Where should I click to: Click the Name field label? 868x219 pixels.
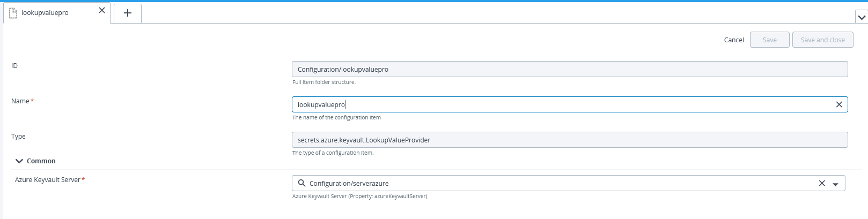tap(20, 101)
